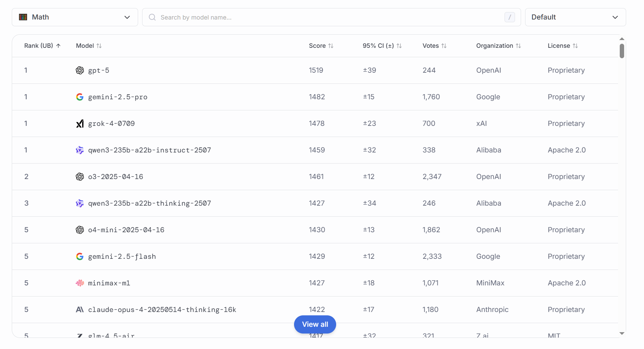644x349 pixels.
Task: Focus the Search by model name field
Action: coord(331,17)
